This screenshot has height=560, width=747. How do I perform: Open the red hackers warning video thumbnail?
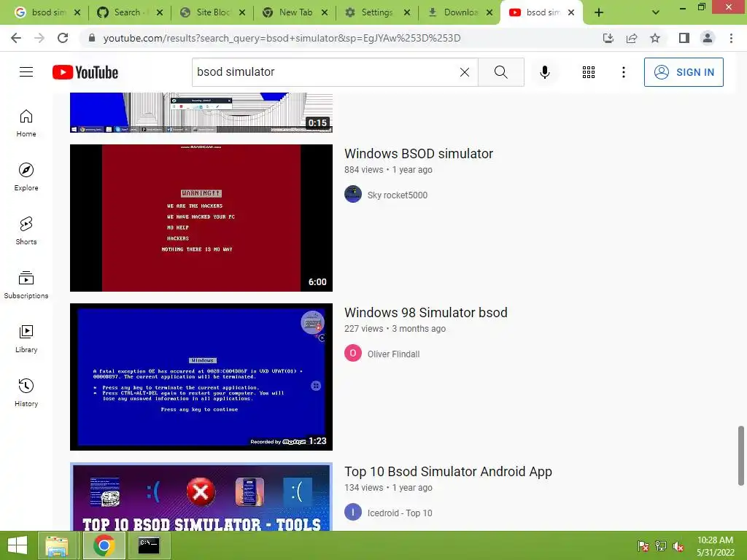coord(201,218)
